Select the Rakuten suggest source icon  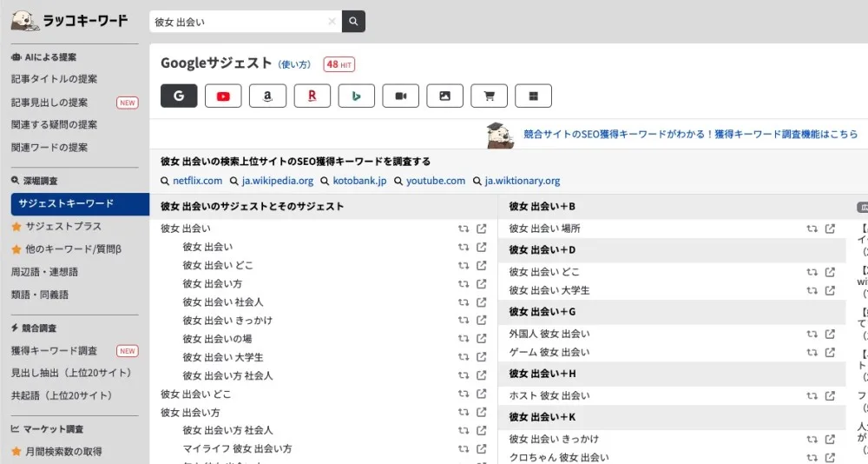click(312, 96)
